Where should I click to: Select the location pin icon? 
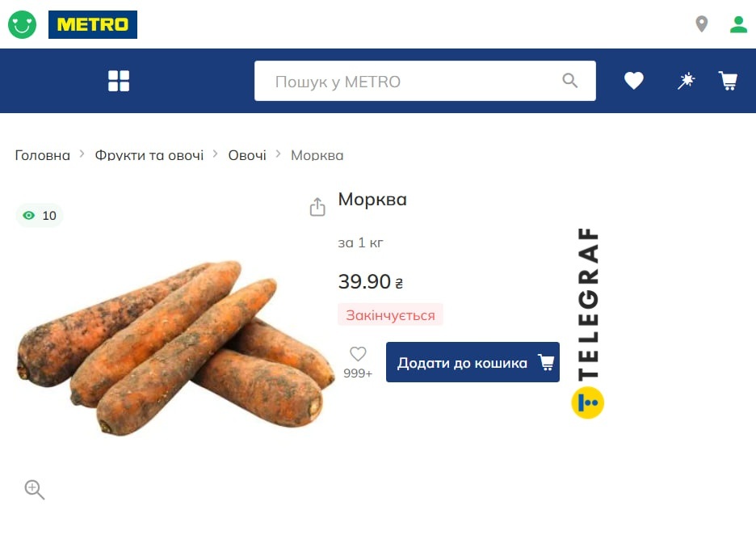click(702, 24)
